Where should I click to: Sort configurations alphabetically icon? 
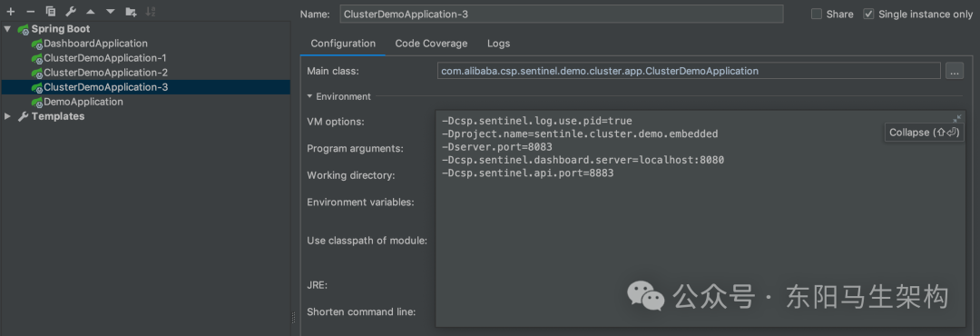coord(151,11)
